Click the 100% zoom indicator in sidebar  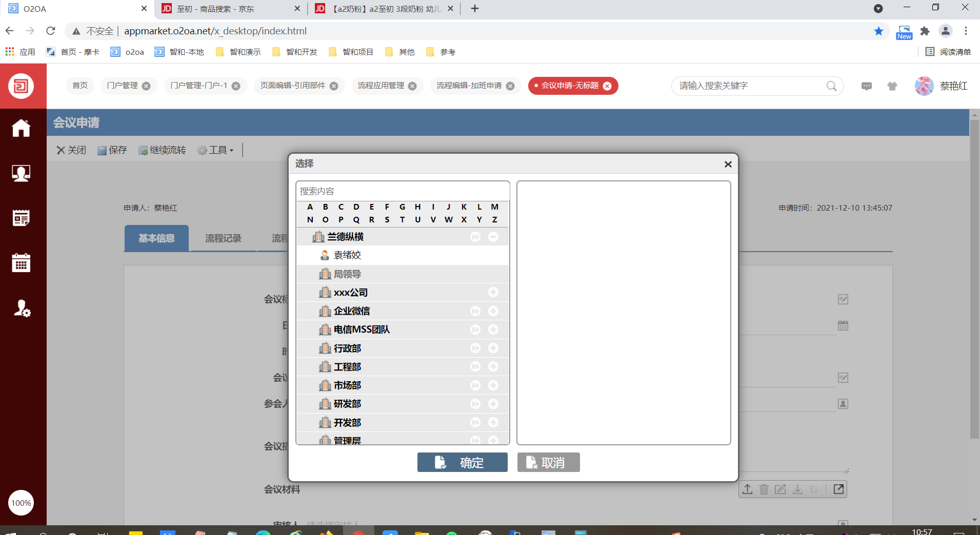21,503
